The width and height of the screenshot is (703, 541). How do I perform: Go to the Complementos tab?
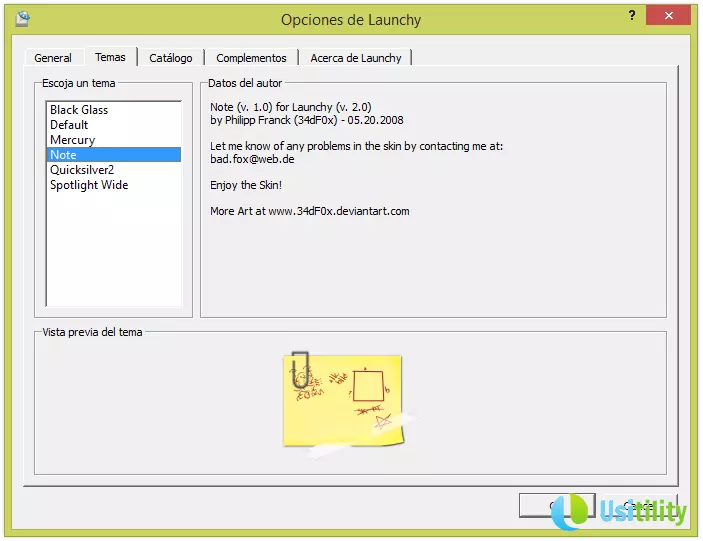click(251, 58)
